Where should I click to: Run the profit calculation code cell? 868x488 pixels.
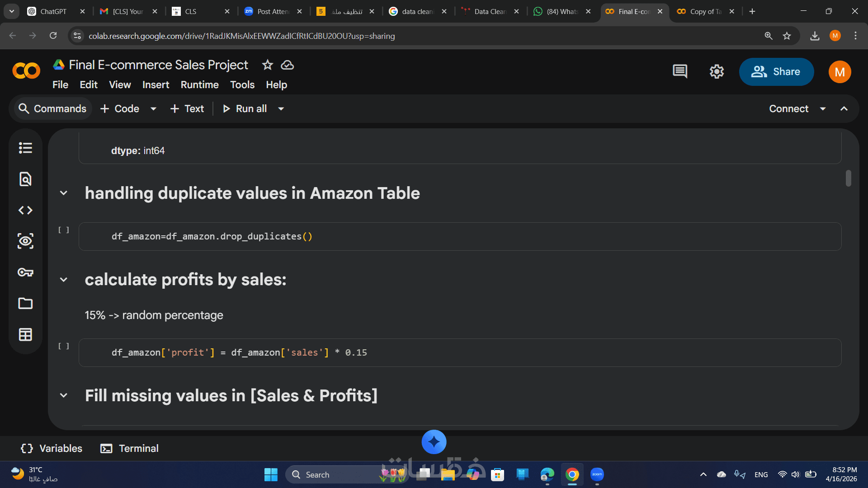pyautogui.click(x=64, y=346)
